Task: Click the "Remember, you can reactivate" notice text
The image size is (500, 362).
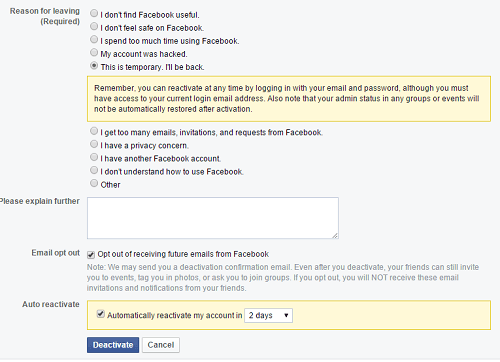Action: (x=287, y=99)
